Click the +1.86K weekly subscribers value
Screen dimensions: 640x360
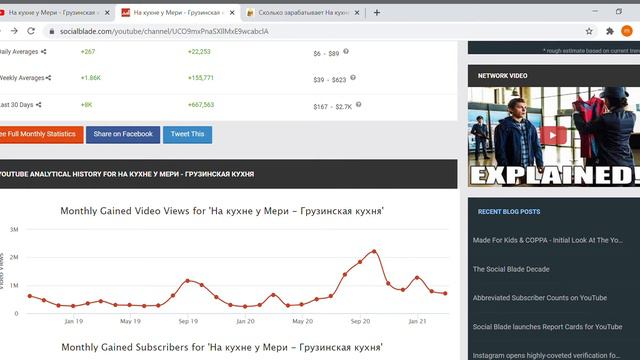[x=91, y=78]
